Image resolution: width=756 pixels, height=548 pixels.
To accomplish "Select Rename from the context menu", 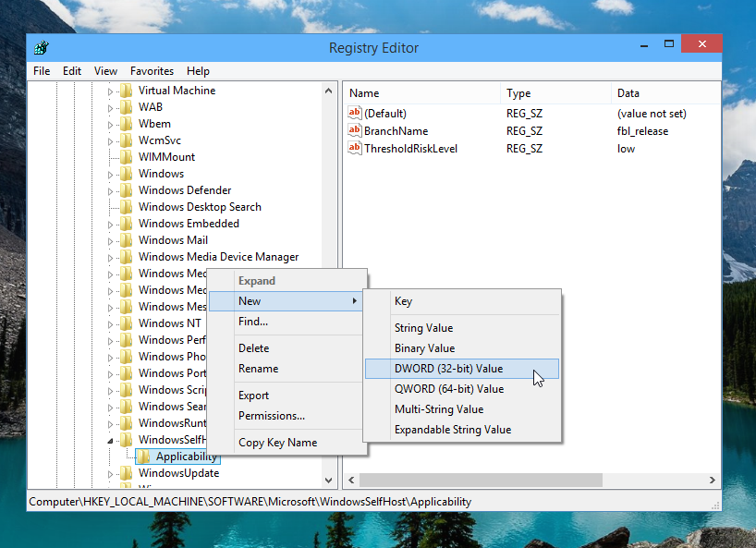I will click(x=286, y=369).
